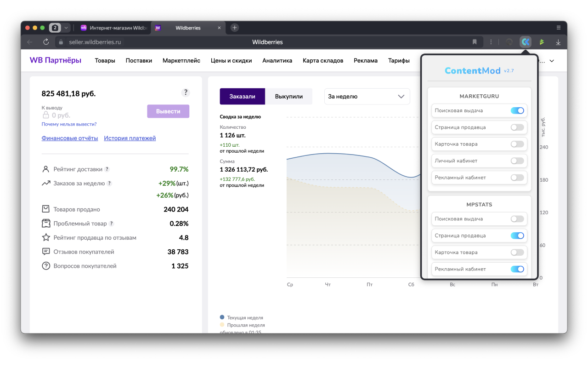Click the ContentMod extension icon in toolbar

[525, 42]
